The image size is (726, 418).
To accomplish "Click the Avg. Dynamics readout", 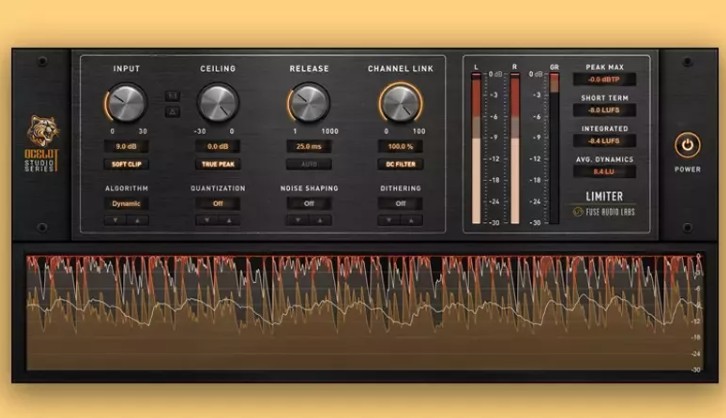I will pyautogui.click(x=604, y=172).
